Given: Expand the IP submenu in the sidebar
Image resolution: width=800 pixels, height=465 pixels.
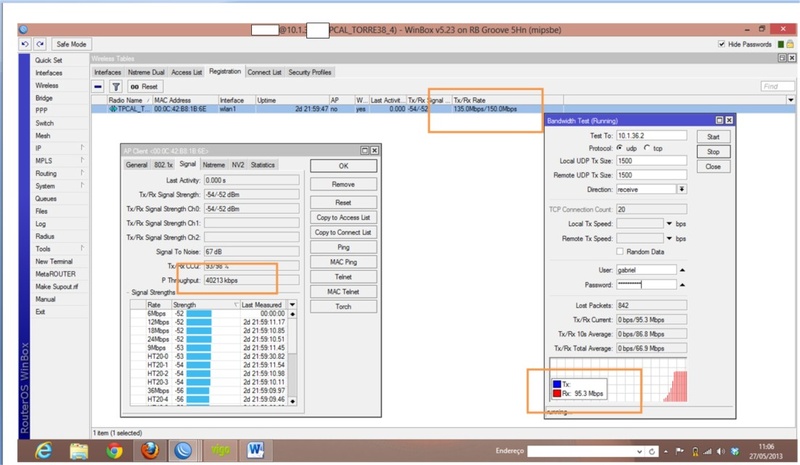Looking at the screenshot, I should pyautogui.click(x=82, y=148).
